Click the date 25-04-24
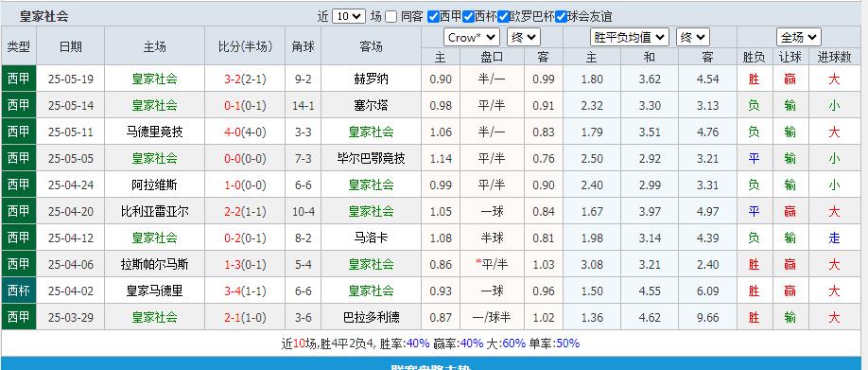Viewport: 868px width, 370px height. 70,185
